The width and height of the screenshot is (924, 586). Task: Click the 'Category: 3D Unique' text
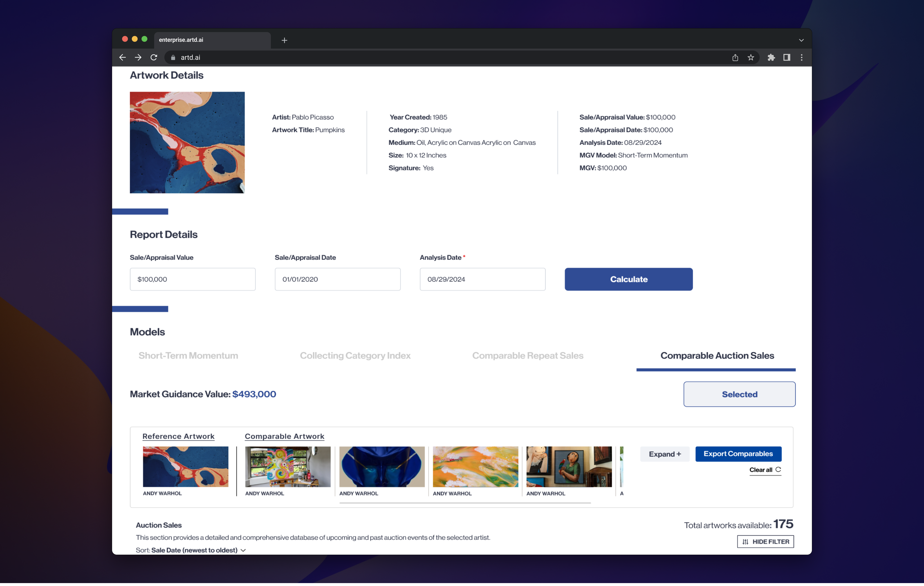click(420, 130)
